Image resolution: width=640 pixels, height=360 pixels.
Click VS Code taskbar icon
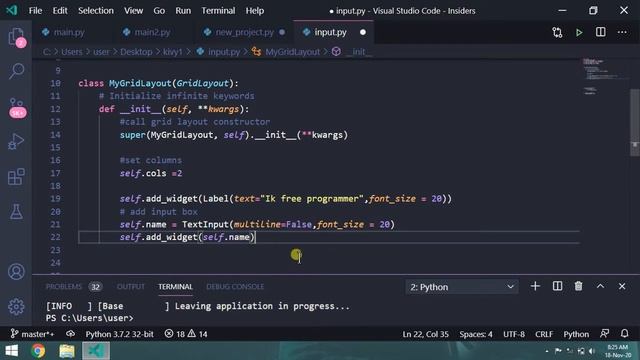tap(96, 351)
